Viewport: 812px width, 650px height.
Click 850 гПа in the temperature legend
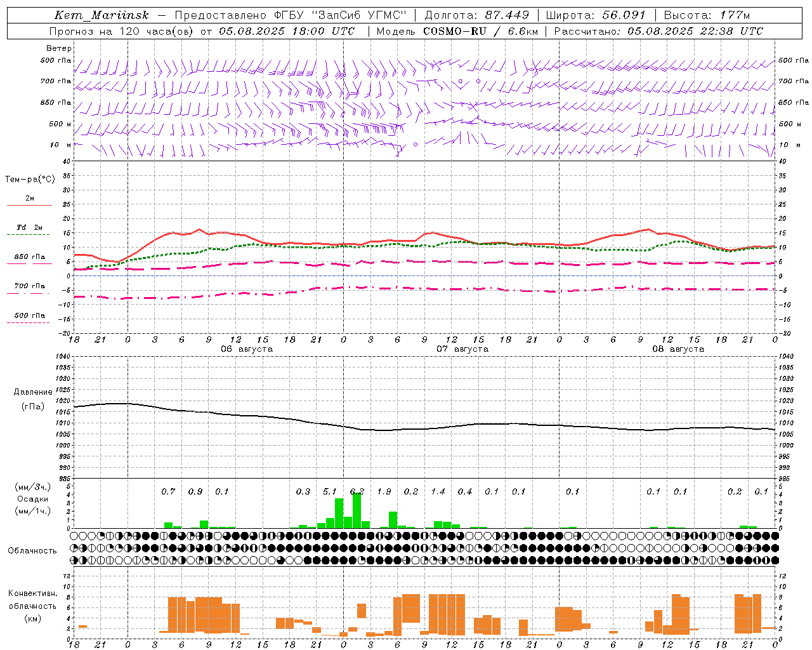point(30,257)
